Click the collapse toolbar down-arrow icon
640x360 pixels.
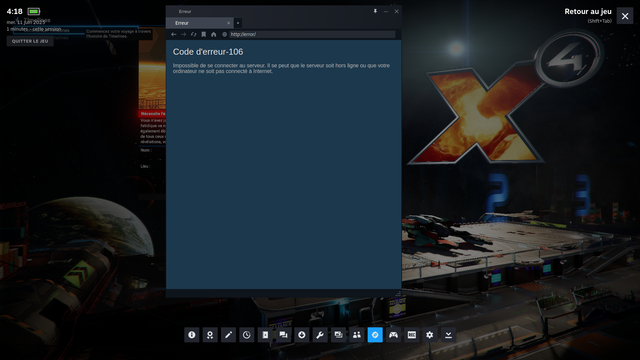(x=448, y=335)
